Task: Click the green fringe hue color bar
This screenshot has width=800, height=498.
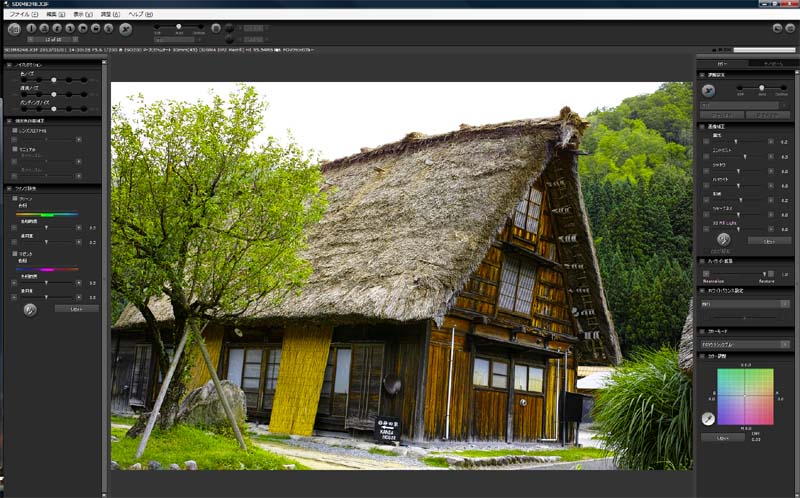Action: [x=47, y=214]
